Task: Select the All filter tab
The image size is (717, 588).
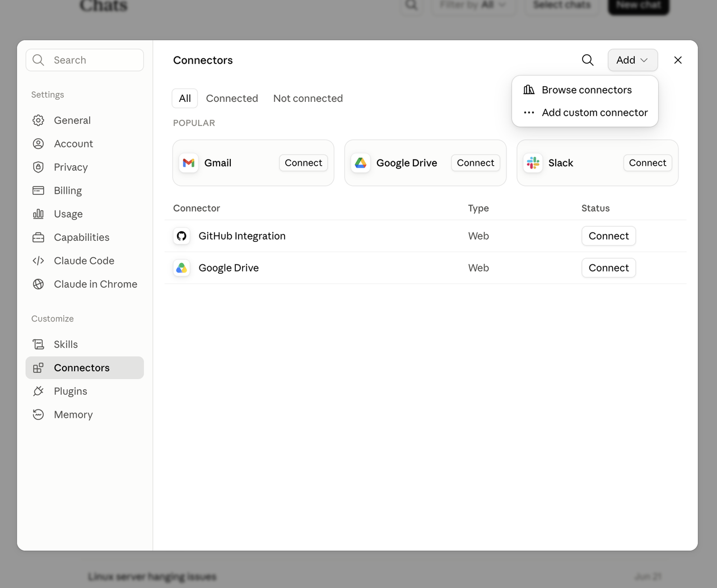Action: coord(185,98)
